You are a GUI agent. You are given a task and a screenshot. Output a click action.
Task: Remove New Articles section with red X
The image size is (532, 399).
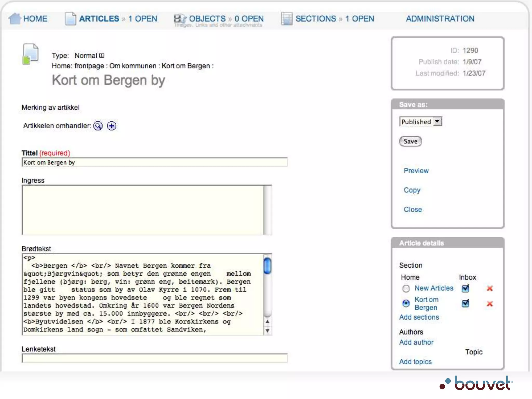tap(490, 288)
